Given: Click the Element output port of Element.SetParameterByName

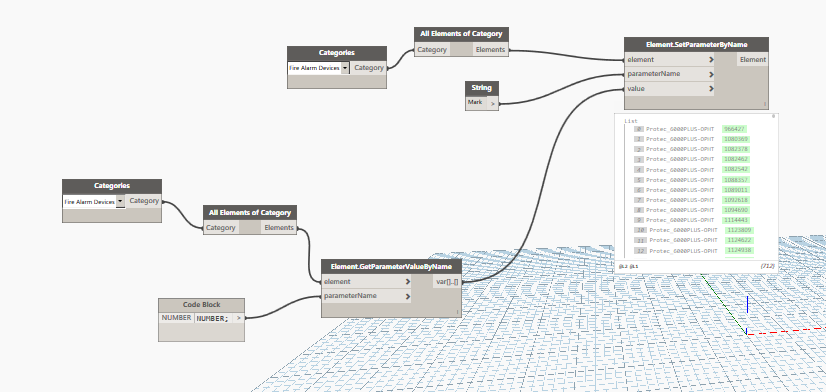Looking at the screenshot, I should 753,60.
